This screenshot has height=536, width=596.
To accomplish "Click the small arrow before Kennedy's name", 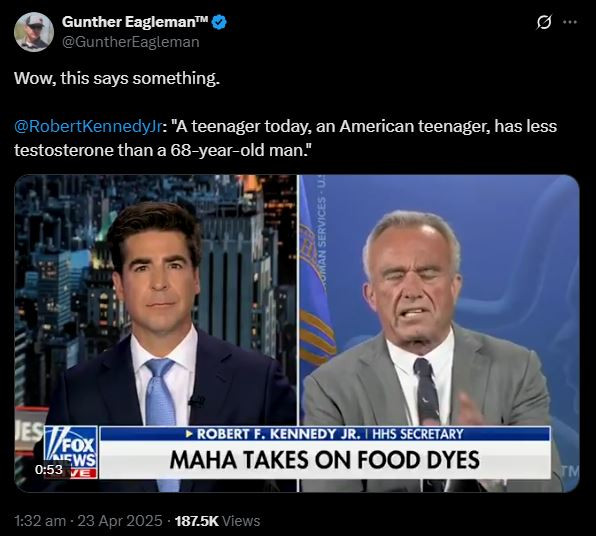I will (189, 434).
